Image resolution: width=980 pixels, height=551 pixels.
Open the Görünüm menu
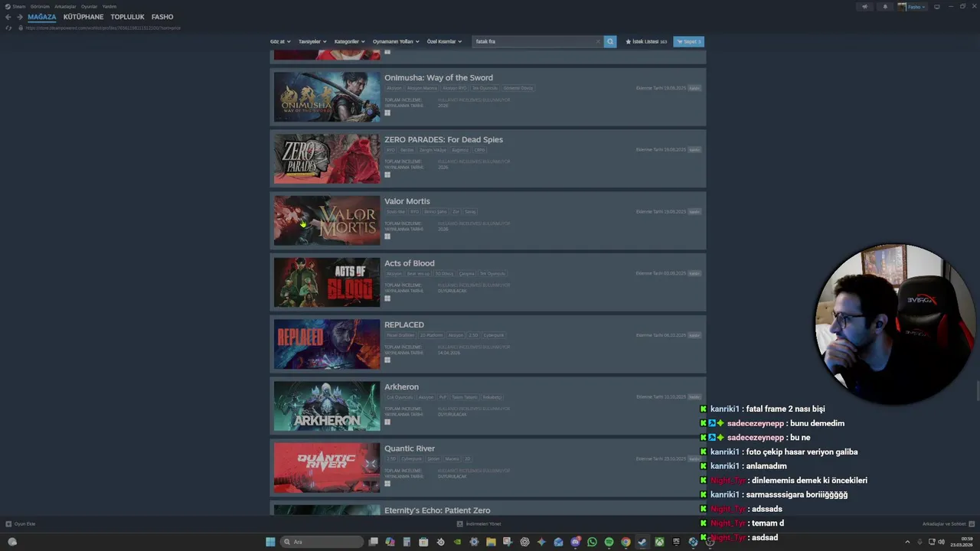40,6
